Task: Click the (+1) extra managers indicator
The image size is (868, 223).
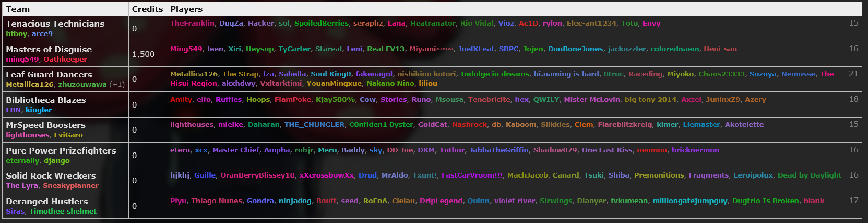Action: tap(117, 84)
